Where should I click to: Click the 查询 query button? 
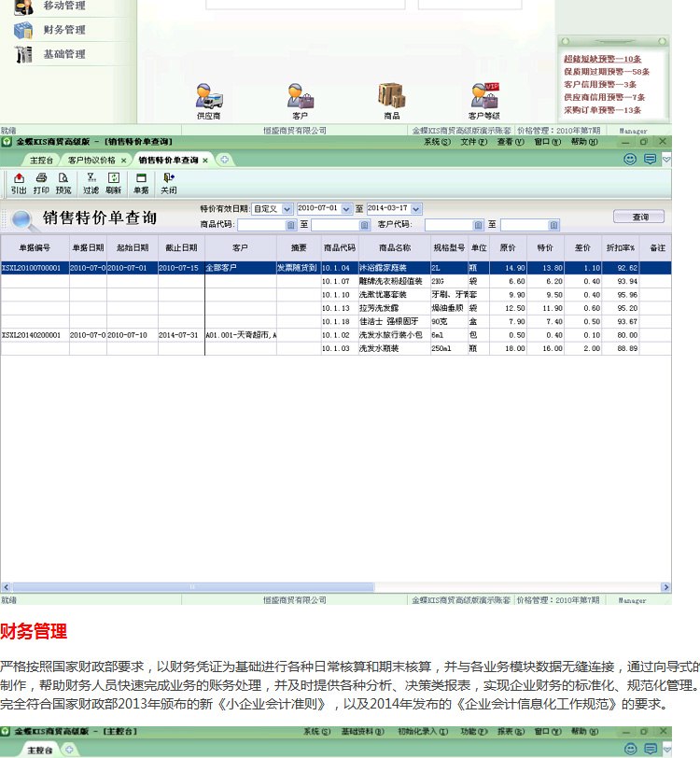pyautogui.click(x=639, y=217)
